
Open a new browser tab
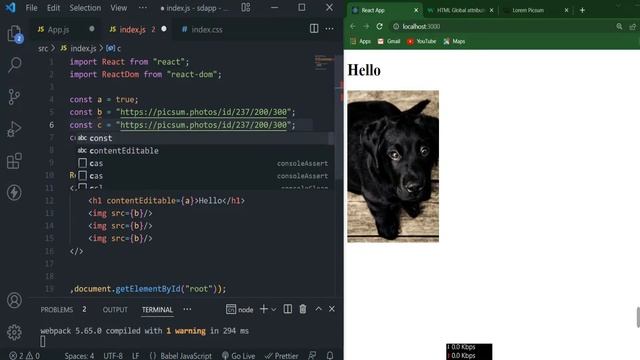(x=582, y=10)
